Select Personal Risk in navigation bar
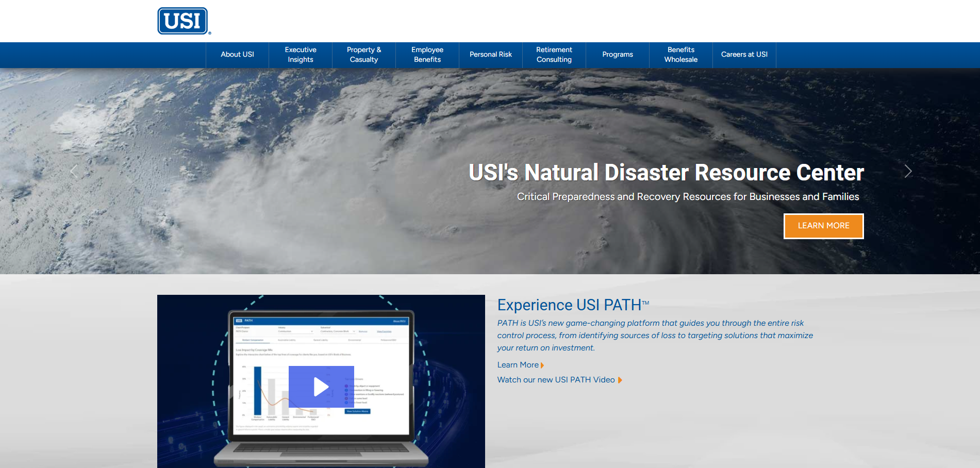Viewport: 980px width, 468px height. 491,55
